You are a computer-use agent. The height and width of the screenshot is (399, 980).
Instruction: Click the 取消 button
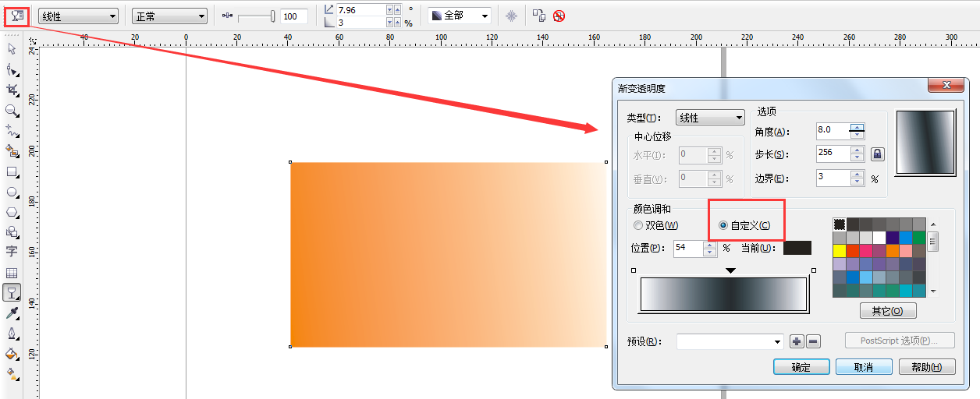864,367
